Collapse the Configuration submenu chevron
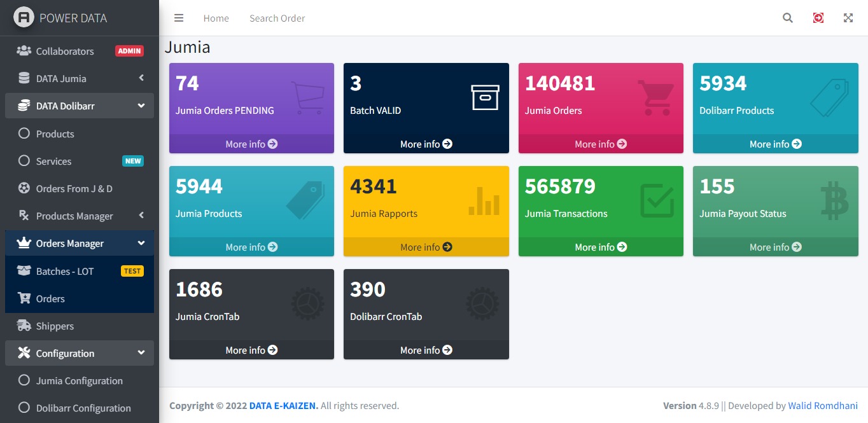The width and height of the screenshot is (868, 423). 141,353
